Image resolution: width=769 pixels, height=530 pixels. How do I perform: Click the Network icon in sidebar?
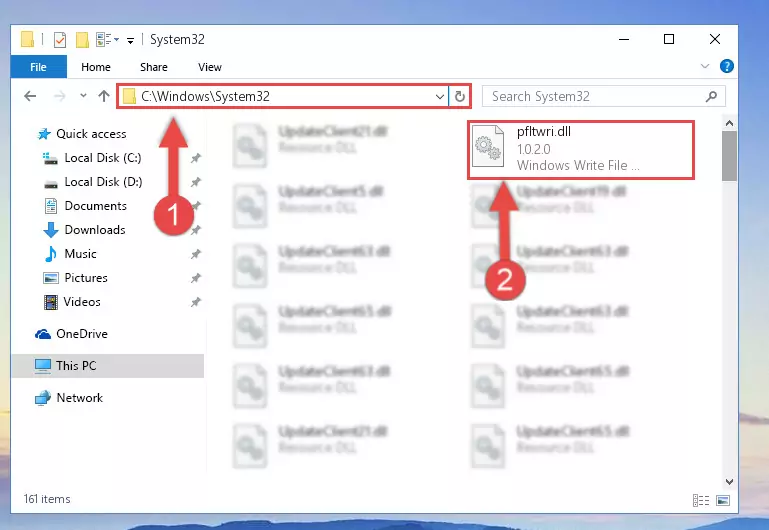(43, 398)
